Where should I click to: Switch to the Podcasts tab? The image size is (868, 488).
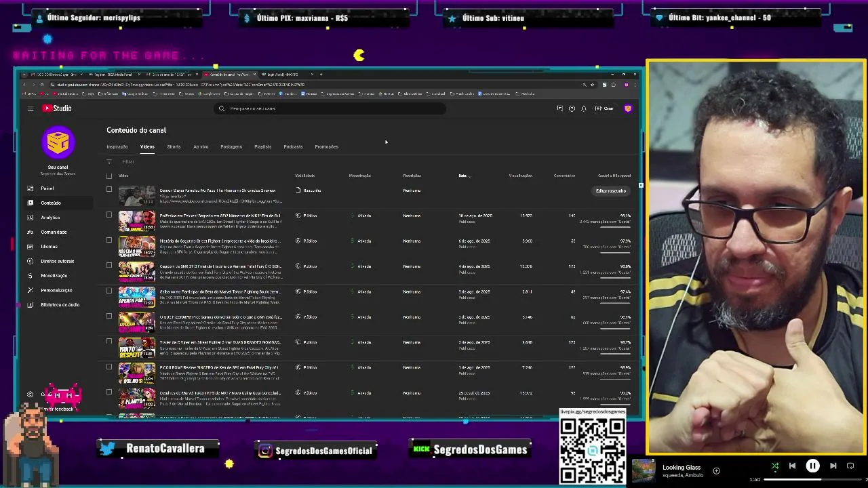pos(293,146)
